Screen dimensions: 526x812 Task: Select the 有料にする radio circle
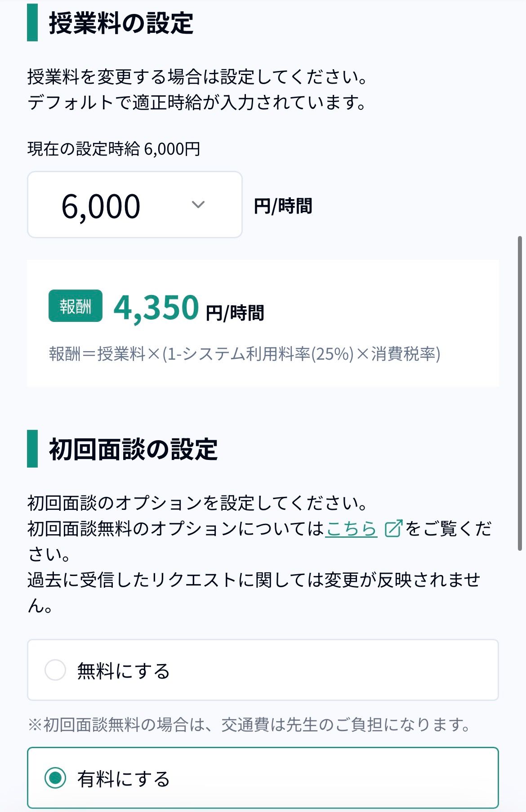(x=55, y=778)
